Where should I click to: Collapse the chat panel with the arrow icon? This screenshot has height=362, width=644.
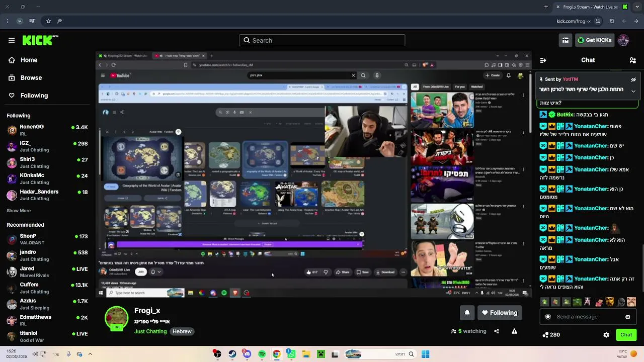[x=543, y=60]
